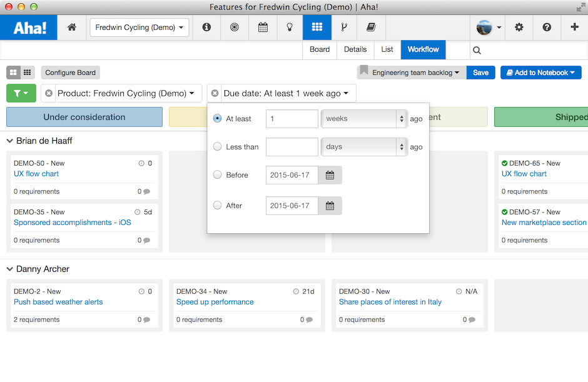Select the Workflow tab
588x382 pixels.
pyautogui.click(x=423, y=49)
